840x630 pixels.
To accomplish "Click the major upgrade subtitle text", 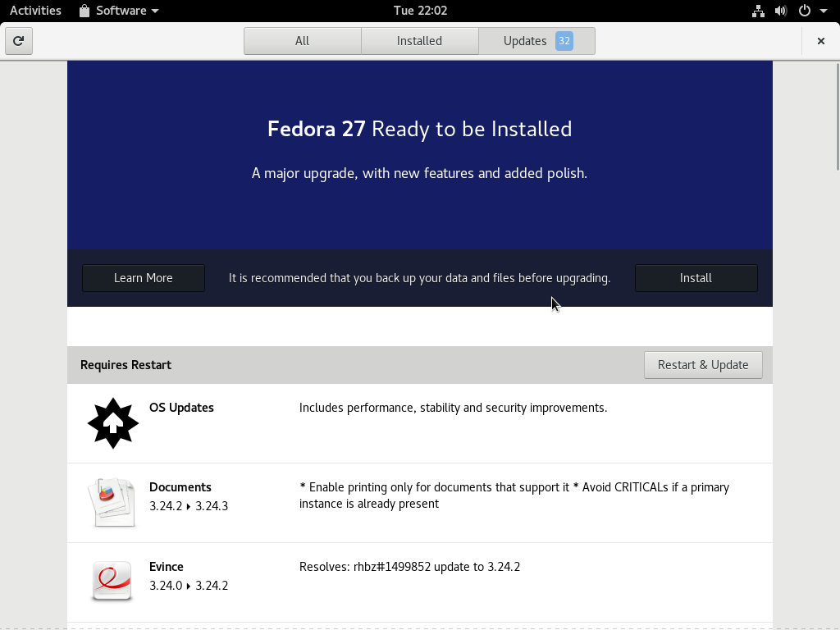I will pos(419,174).
